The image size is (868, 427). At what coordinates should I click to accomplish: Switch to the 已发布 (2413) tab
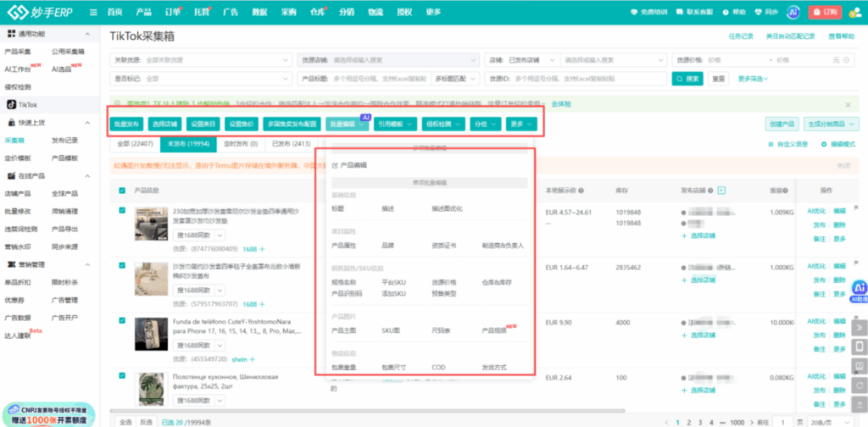click(x=290, y=144)
